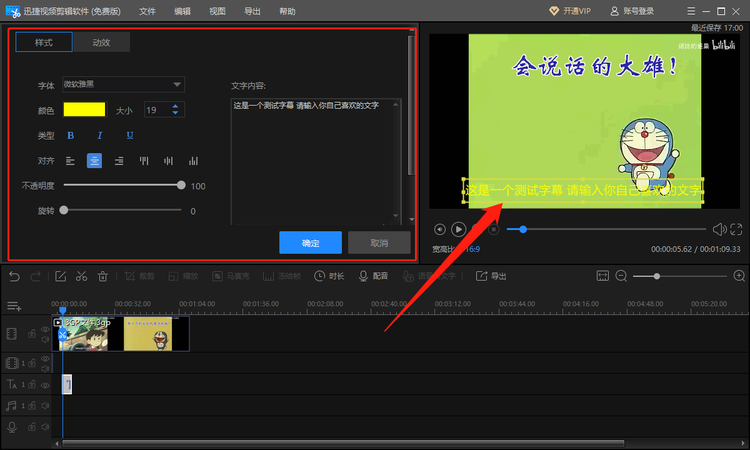Image resolution: width=750 pixels, height=450 pixels.
Task: Delete the selected clip with trash icon
Action: pos(102,276)
